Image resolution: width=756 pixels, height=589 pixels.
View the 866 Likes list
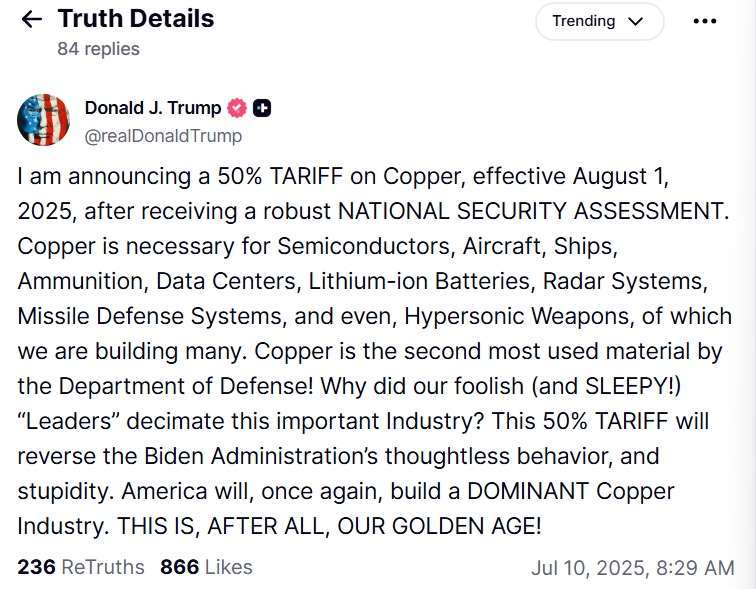coord(206,567)
